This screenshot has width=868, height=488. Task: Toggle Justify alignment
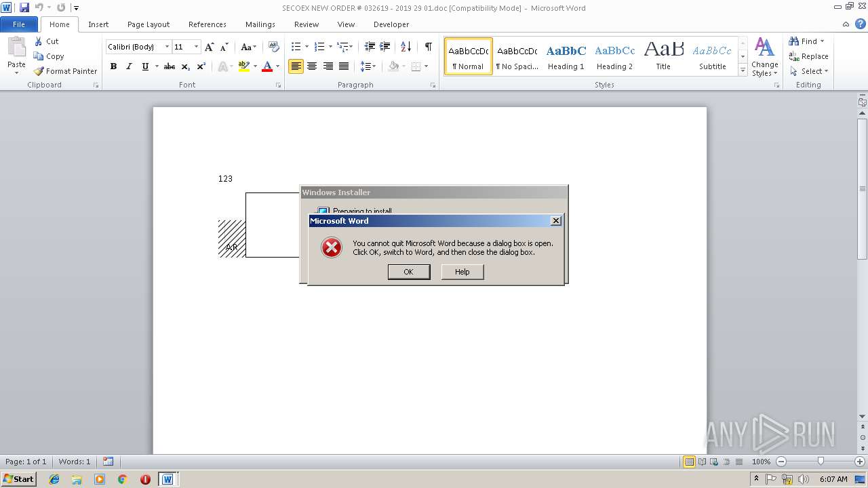point(344,66)
